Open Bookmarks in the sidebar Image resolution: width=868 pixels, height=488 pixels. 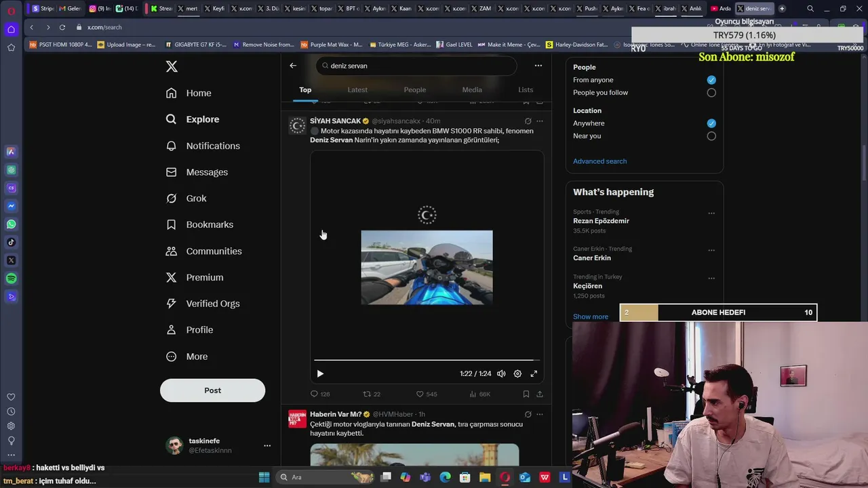point(199,224)
